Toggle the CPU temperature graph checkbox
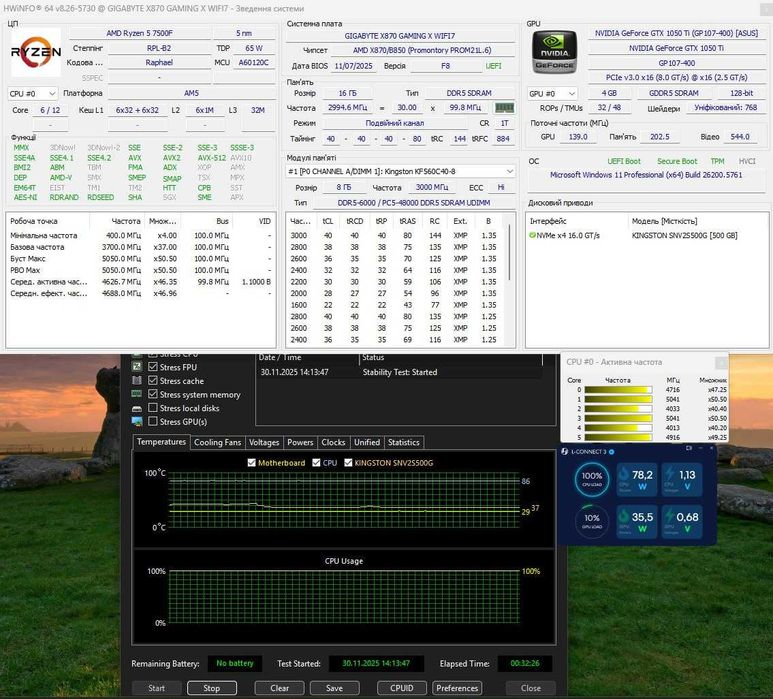This screenshot has height=699, width=773. click(316, 463)
